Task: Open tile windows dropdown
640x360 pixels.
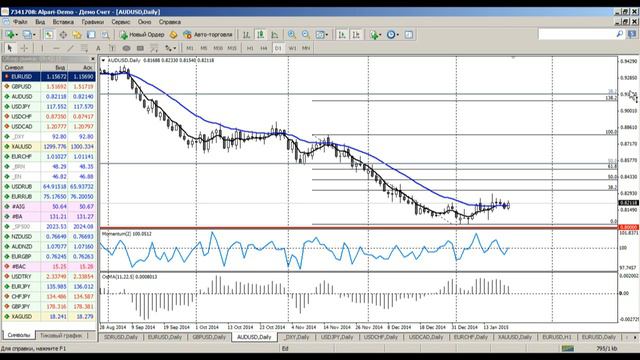Action: [x=322, y=35]
